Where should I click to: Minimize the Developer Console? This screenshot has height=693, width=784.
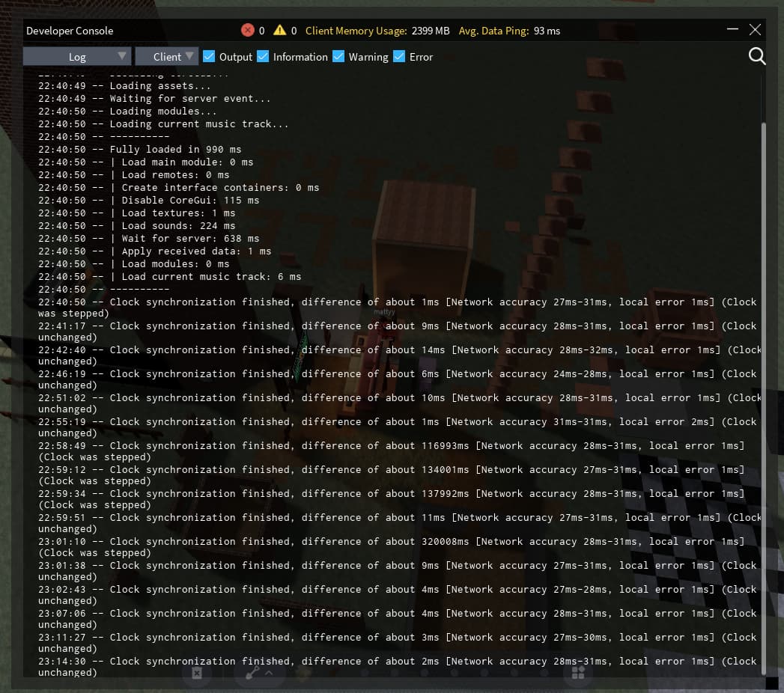tap(732, 29)
